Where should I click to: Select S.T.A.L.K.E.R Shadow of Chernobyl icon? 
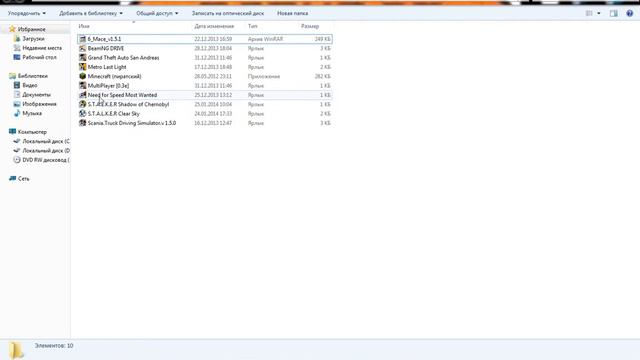coord(82,104)
